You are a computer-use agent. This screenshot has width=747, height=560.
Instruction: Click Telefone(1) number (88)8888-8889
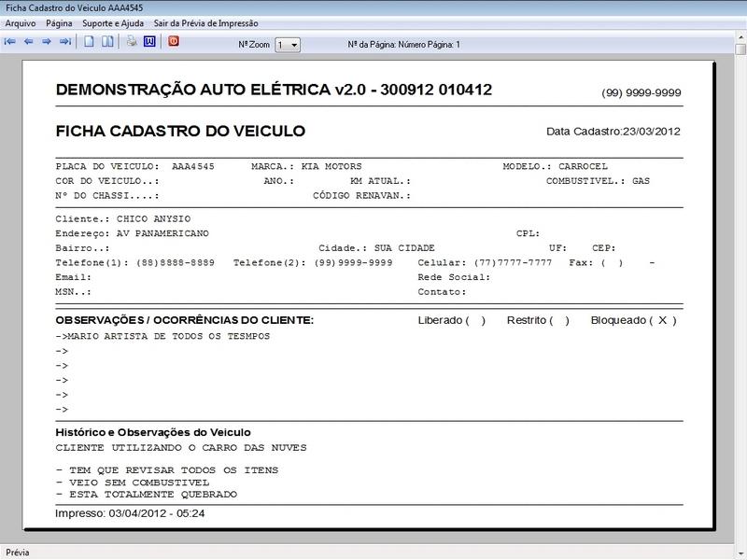click(x=176, y=263)
